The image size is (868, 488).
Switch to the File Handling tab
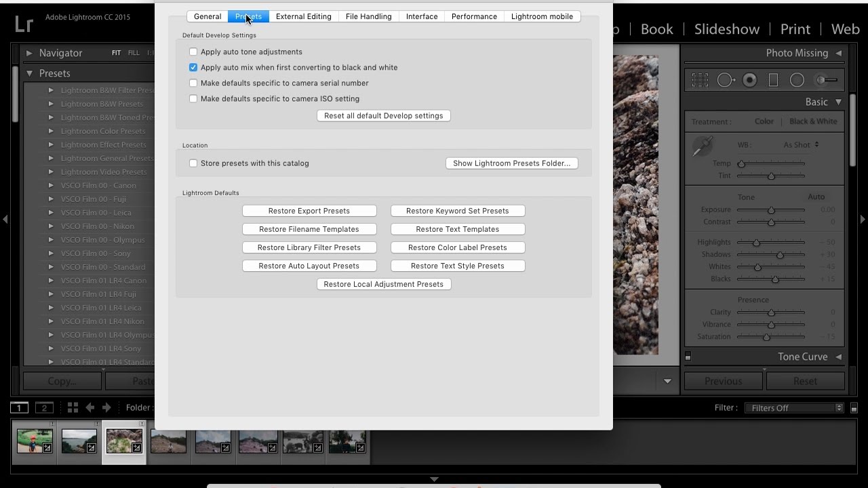pyautogui.click(x=368, y=16)
